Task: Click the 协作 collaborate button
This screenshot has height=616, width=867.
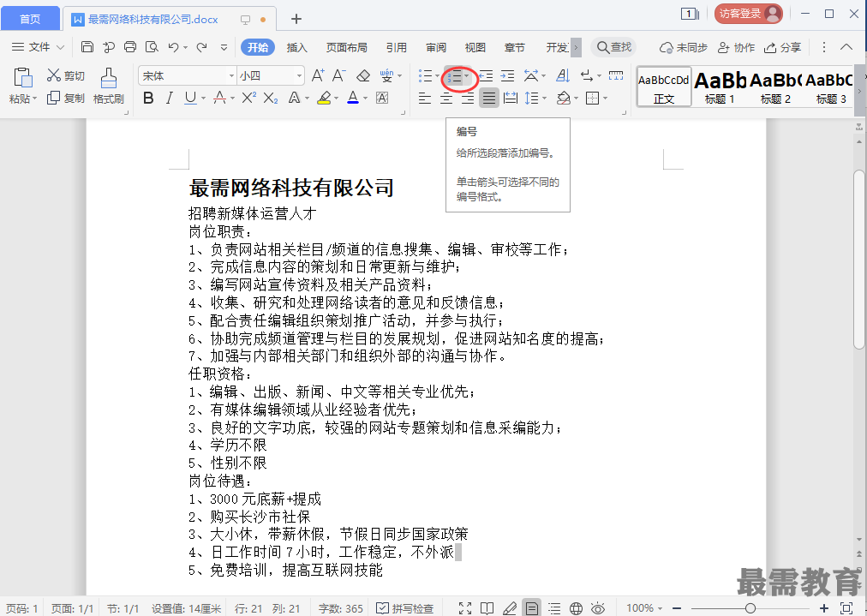Action: tap(736, 48)
